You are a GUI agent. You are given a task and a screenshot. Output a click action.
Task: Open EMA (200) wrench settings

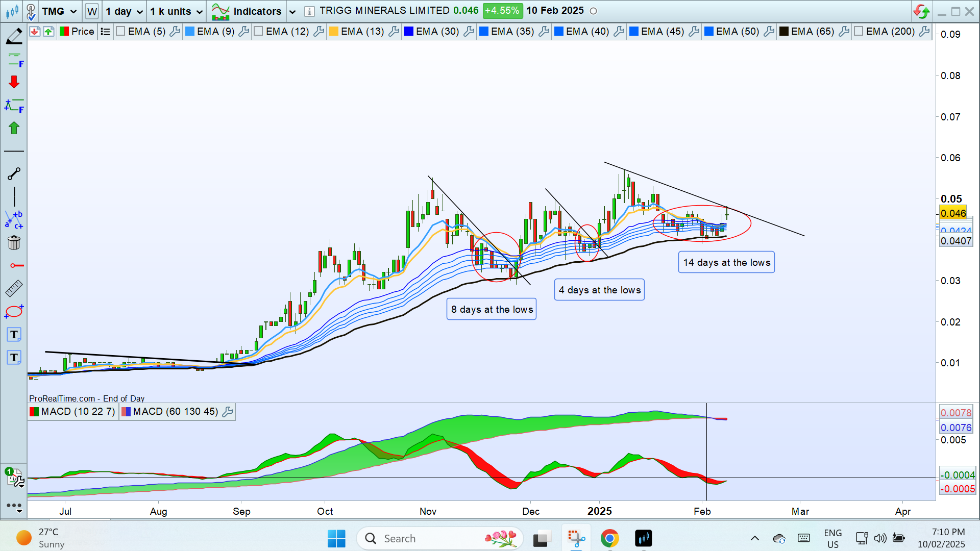(924, 32)
